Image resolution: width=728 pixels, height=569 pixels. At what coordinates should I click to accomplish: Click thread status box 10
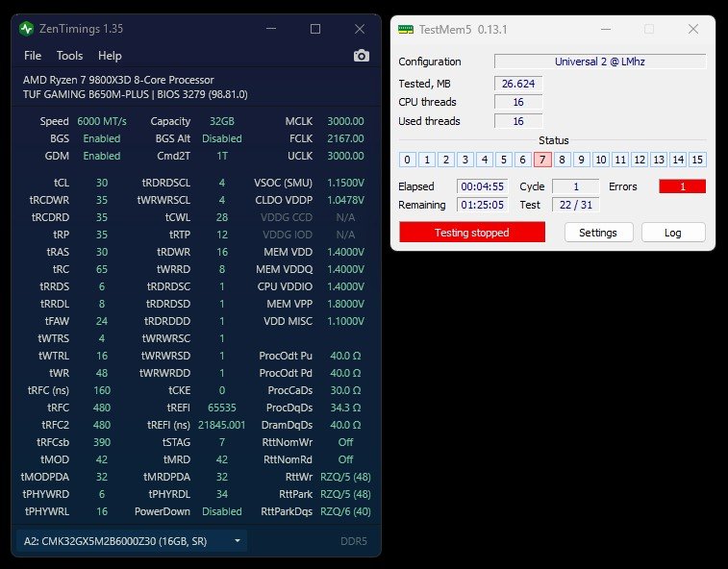click(601, 160)
